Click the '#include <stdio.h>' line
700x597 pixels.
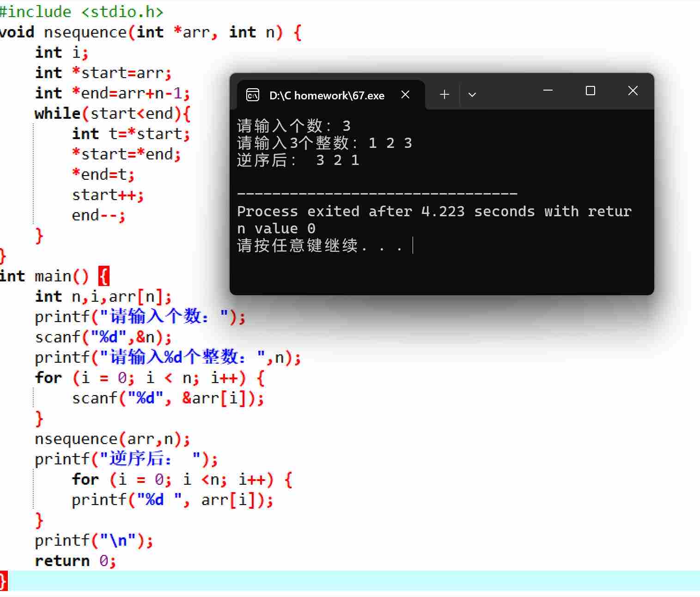pos(81,12)
